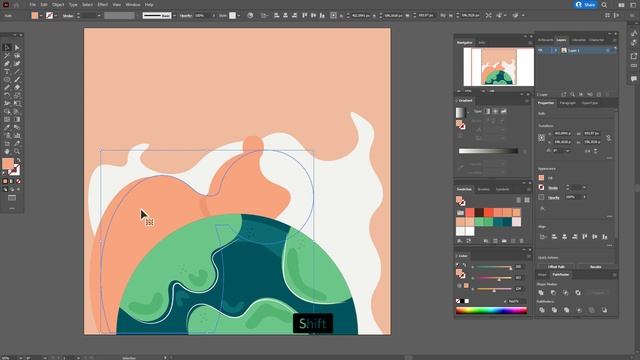Switch to the Paragraph tab
The image size is (640, 360).
tap(568, 103)
